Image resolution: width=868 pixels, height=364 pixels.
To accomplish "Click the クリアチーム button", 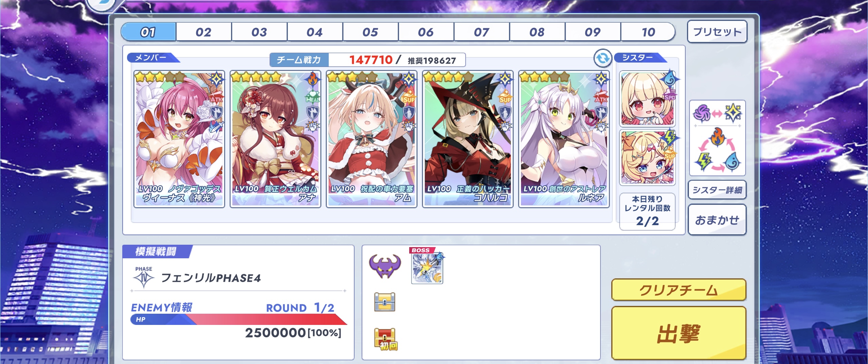I will click(x=679, y=290).
